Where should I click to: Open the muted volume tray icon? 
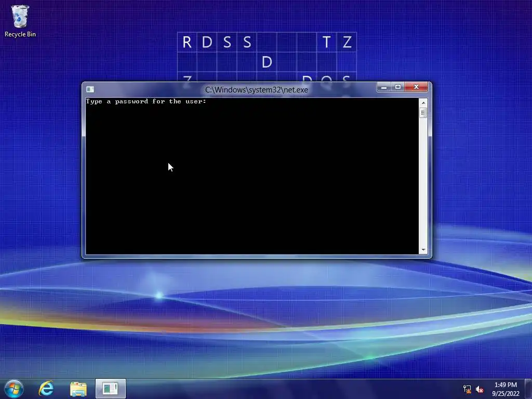coord(480,389)
